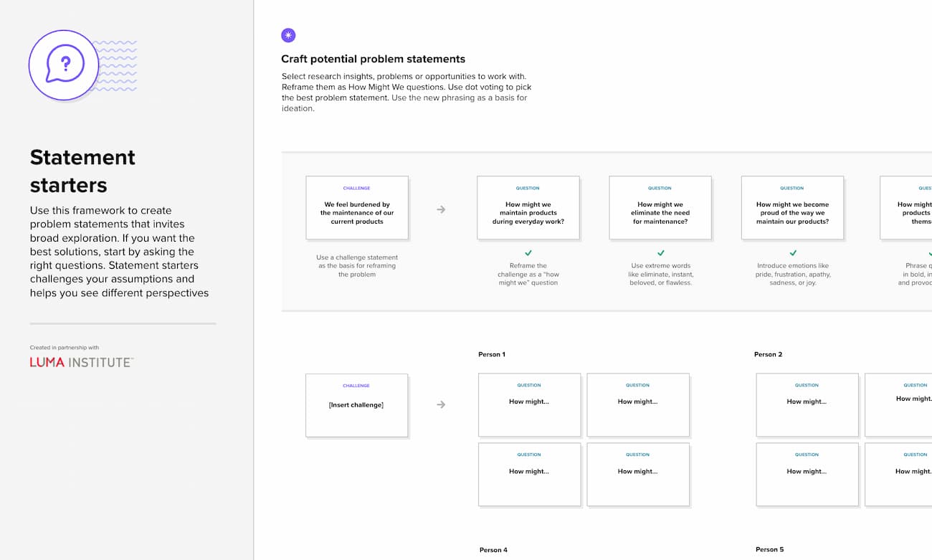Click the arrow next to the [Insert challenge] card

tap(440, 404)
